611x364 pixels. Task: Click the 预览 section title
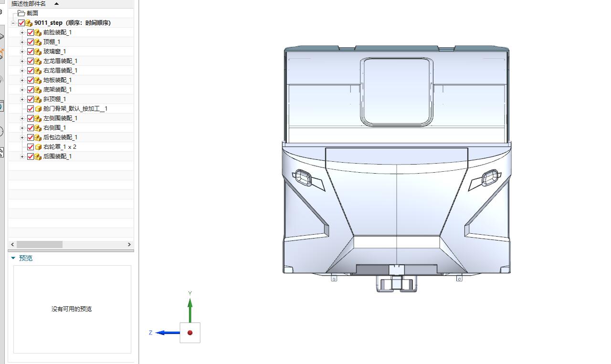click(26, 258)
